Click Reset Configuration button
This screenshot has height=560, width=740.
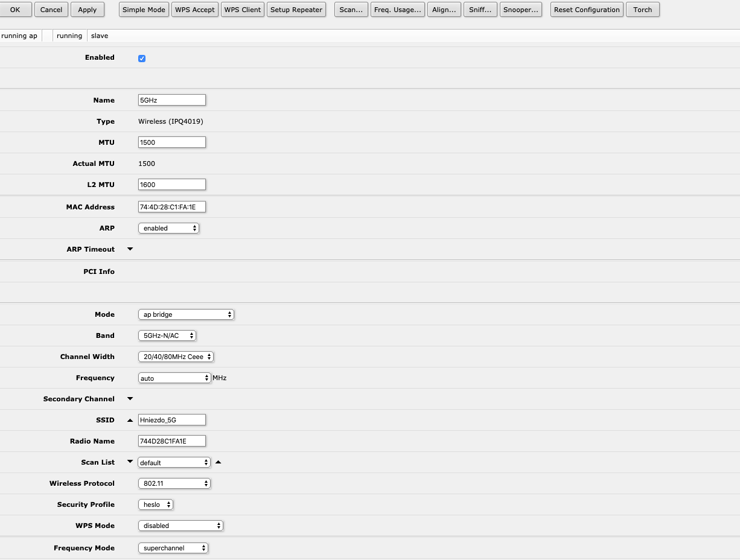pyautogui.click(x=587, y=10)
